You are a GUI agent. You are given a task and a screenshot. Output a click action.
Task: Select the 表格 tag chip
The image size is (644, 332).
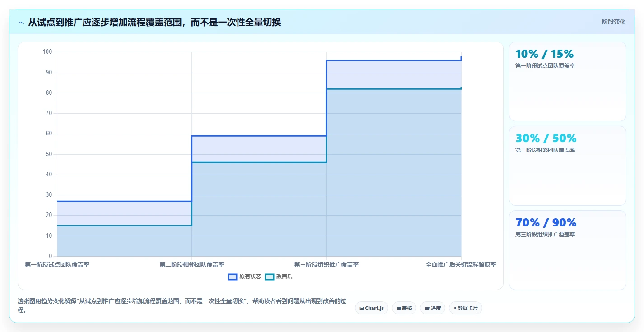[x=404, y=308]
